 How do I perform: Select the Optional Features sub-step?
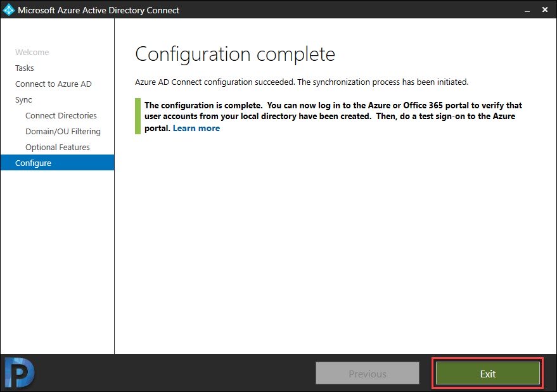58,147
